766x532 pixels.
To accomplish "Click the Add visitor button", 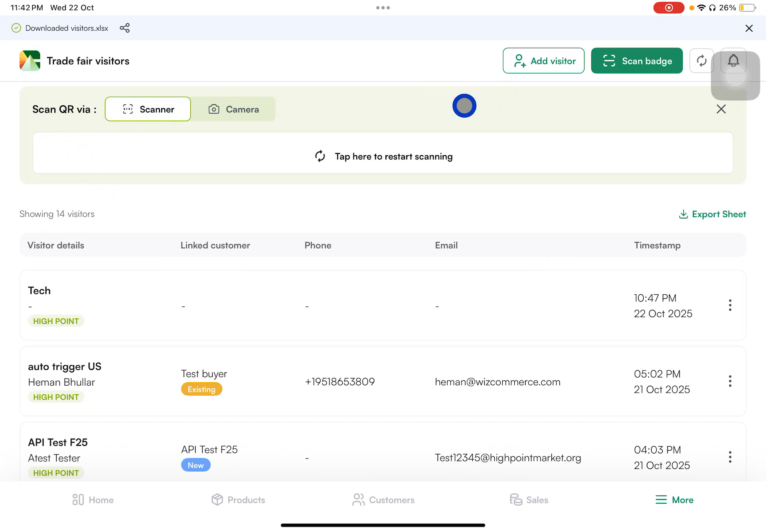I will click(x=543, y=61).
